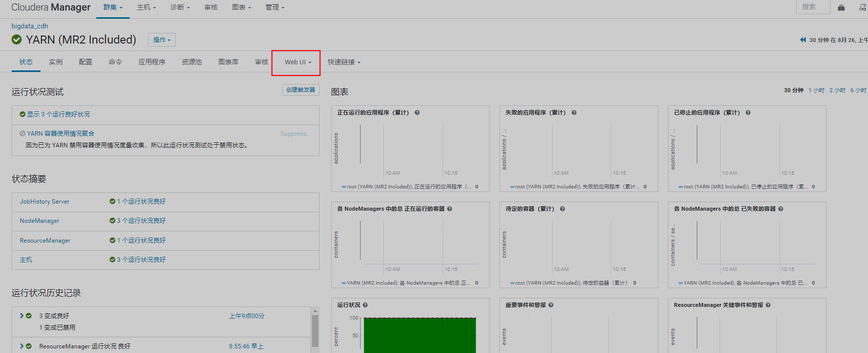Click green check next to 显示 3 个运行良好状况
This screenshot has height=353, width=868.
pos(22,114)
